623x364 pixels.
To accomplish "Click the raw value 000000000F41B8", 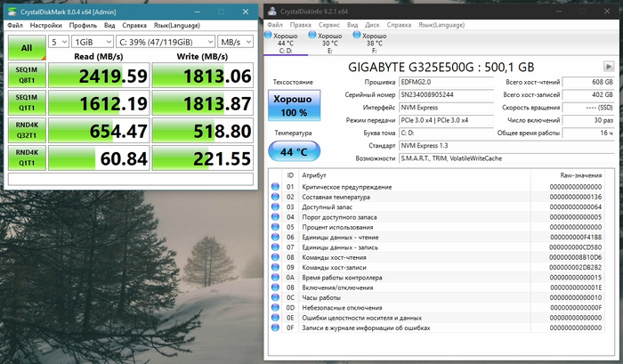I will tap(576, 238).
